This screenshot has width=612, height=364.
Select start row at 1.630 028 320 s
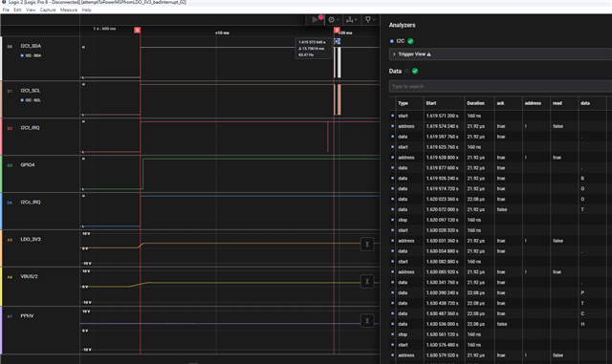[500, 230]
